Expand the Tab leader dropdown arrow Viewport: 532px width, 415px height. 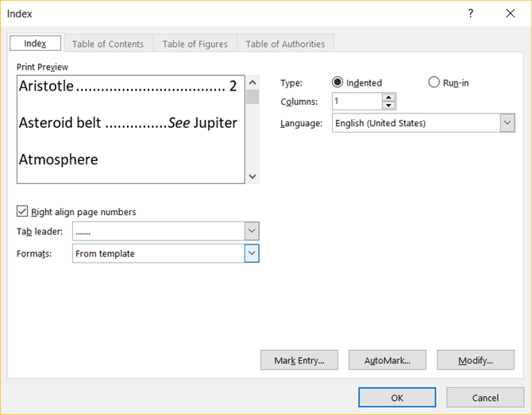pyautogui.click(x=252, y=231)
